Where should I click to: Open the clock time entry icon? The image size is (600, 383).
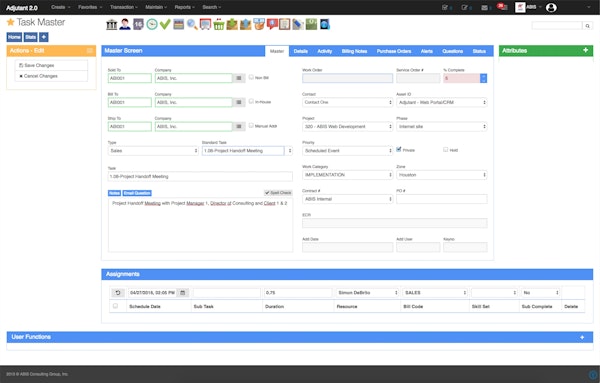152,24
